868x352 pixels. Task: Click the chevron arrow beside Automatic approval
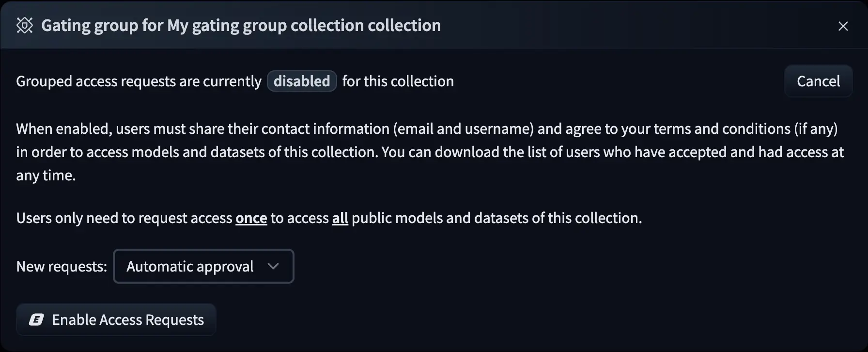273,266
